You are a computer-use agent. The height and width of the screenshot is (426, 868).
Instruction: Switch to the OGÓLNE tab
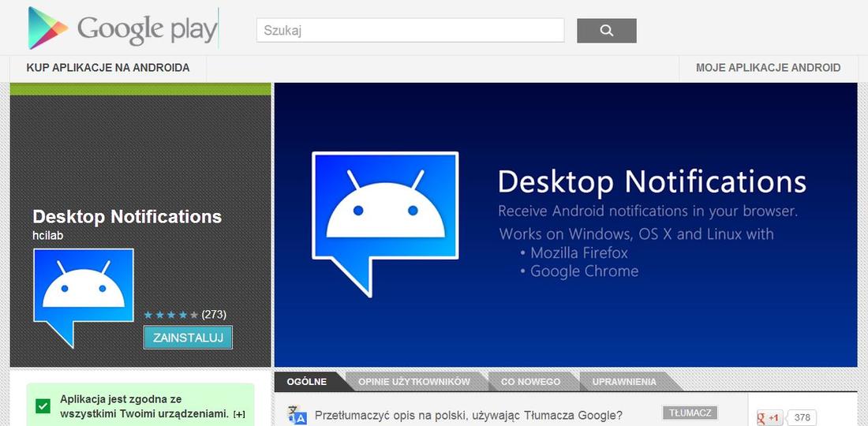coord(306,382)
